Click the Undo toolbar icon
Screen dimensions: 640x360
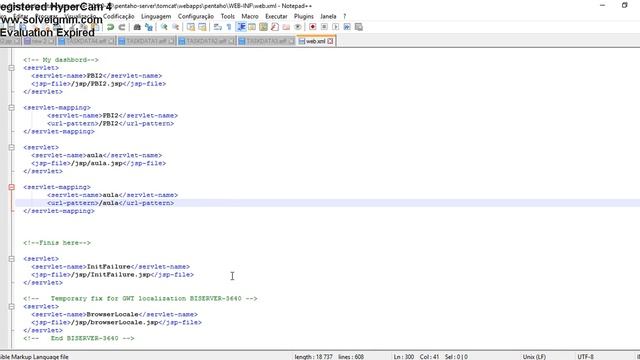[x=110, y=27]
